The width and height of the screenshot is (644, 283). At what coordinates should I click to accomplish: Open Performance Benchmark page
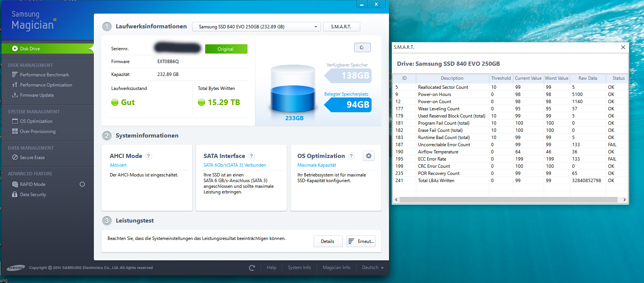pyautogui.click(x=44, y=75)
